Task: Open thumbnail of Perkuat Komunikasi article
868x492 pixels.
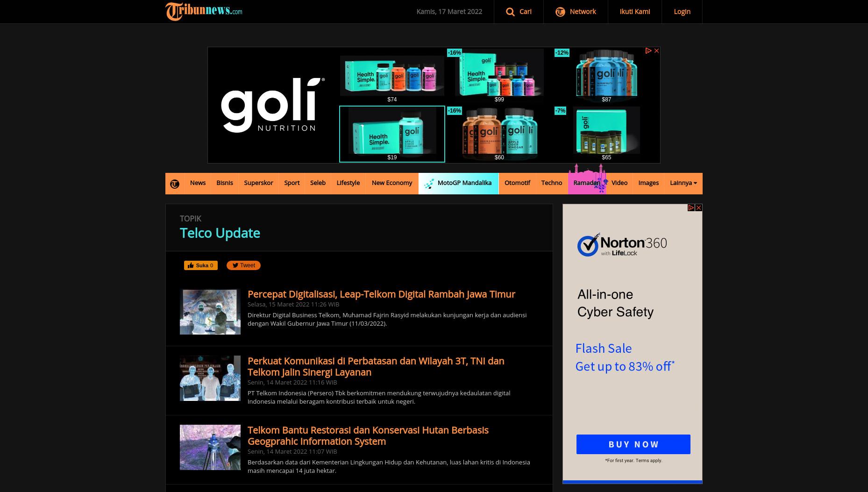Action: pos(210,378)
